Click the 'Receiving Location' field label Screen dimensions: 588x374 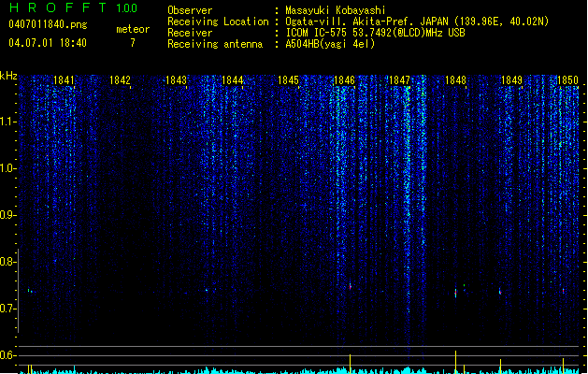218,22
